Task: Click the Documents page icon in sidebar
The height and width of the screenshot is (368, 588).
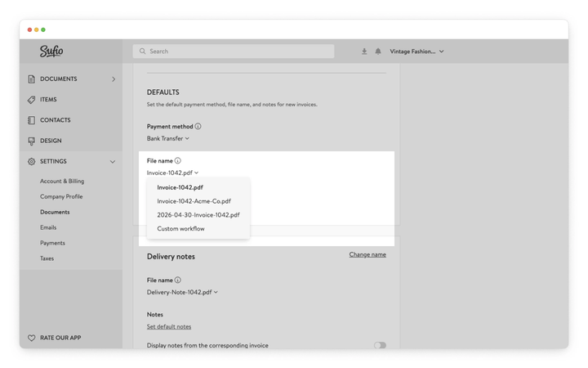Action: [x=32, y=79]
